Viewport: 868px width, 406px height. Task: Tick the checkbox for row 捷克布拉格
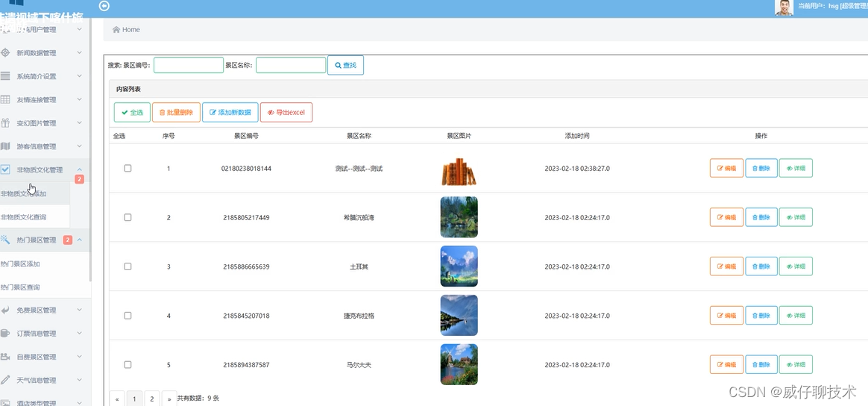pyautogui.click(x=128, y=316)
